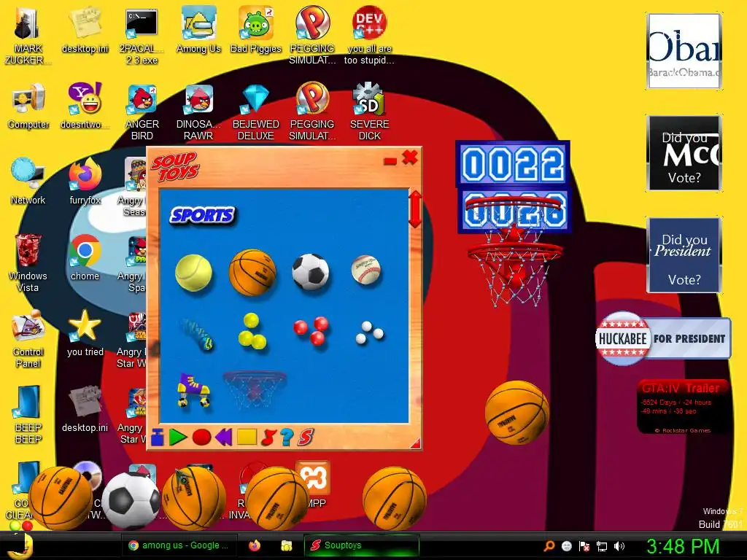Launch the chome Chrome shortcut
This screenshot has width=747, height=560.
pos(85,257)
